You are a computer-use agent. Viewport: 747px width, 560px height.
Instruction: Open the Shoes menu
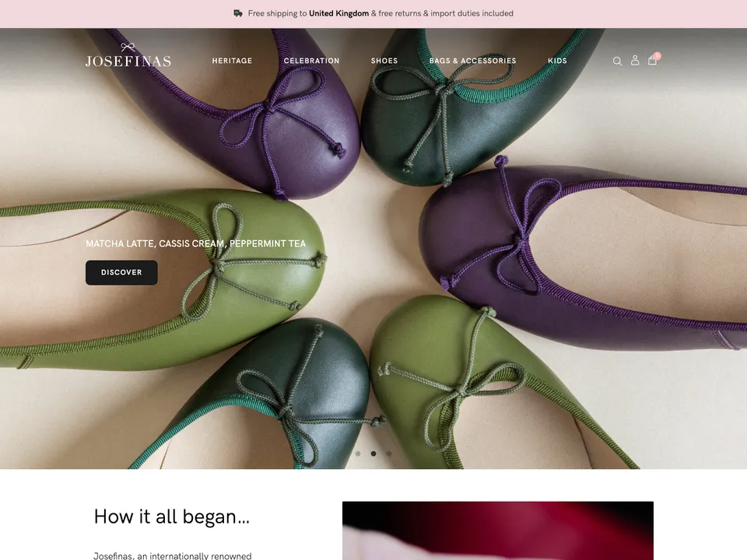[x=384, y=61]
